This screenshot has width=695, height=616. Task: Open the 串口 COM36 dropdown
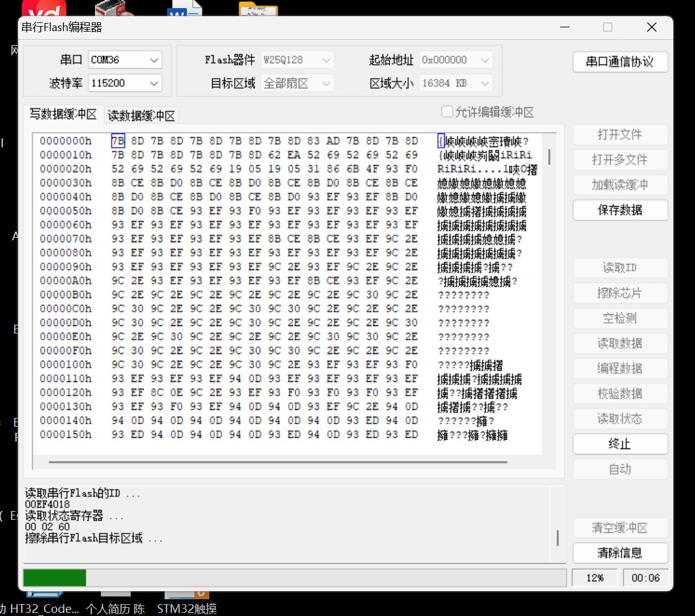(125, 60)
